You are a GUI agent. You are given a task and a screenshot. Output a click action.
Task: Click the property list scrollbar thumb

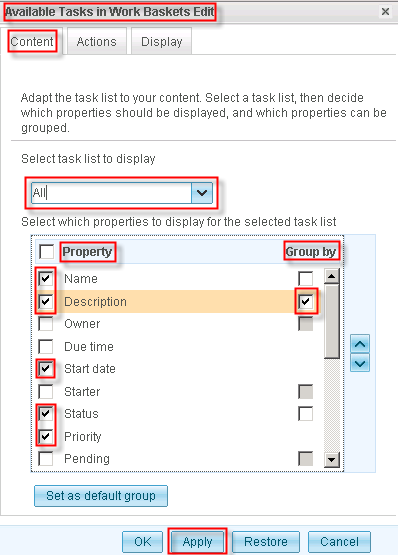click(332, 321)
